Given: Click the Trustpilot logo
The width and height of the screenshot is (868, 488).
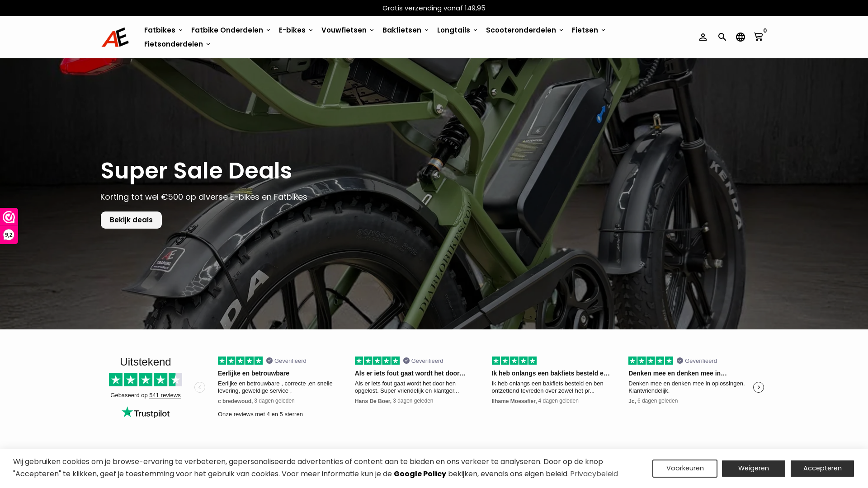Looking at the screenshot, I should pyautogui.click(x=146, y=412).
